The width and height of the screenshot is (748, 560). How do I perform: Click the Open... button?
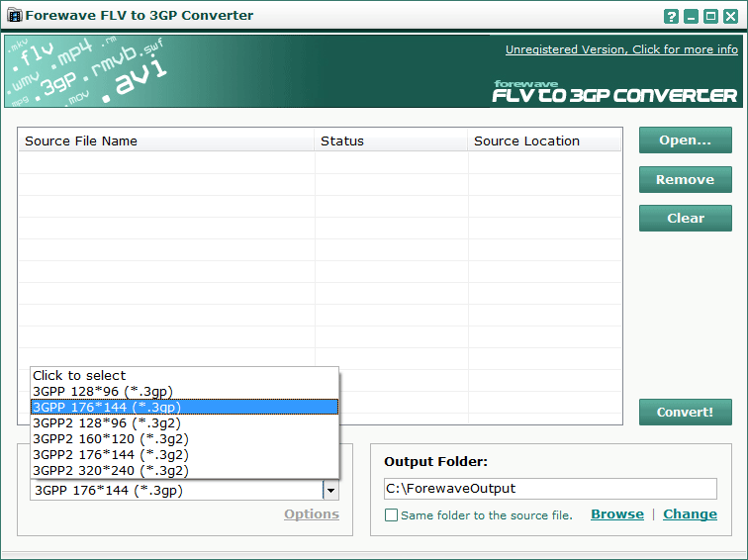[x=685, y=140]
